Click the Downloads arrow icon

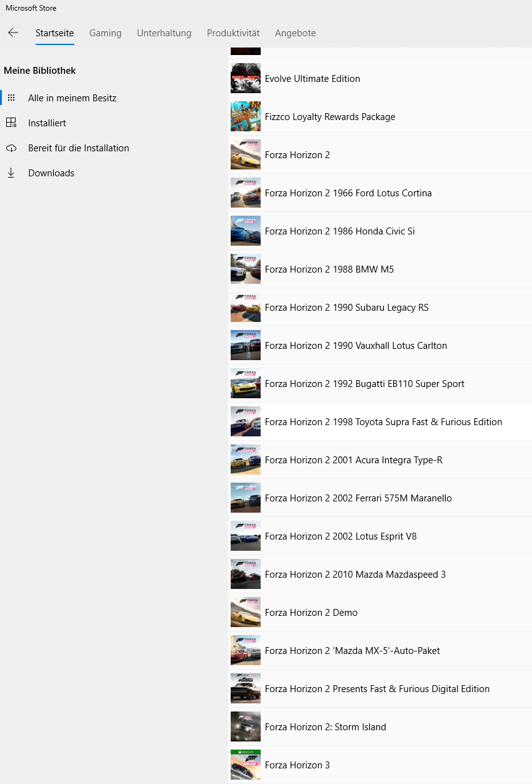point(11,173)
